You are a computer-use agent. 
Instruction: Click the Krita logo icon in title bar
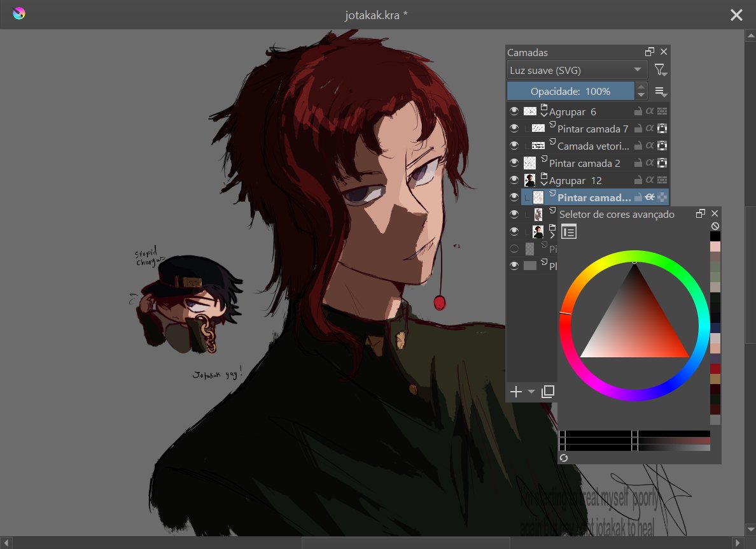click(19, 13)
